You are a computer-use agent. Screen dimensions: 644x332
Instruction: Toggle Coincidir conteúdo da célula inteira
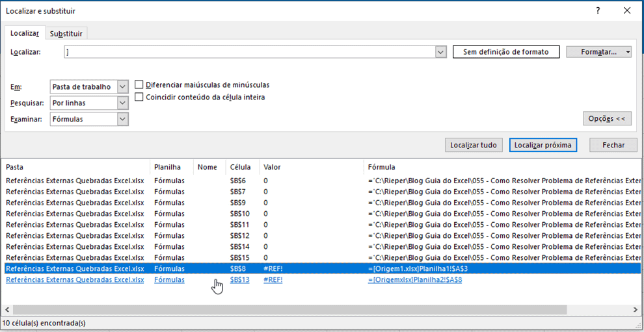(139, 97)
